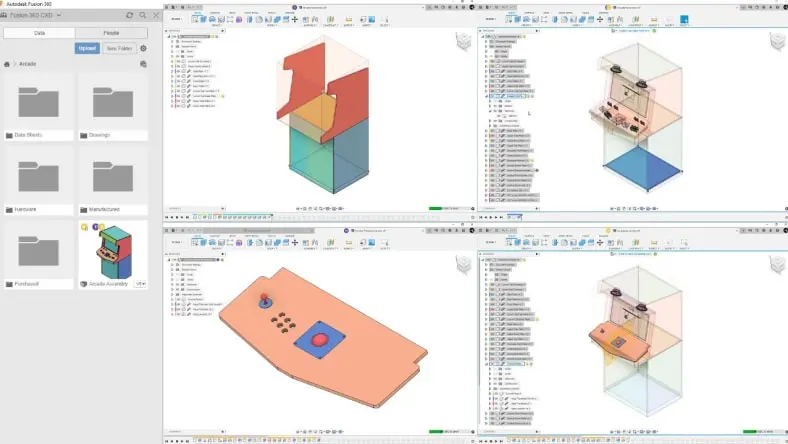Viewport: 788px width, 444px height.
Task: Click the Inspect icon in the transparent cabinet window
Action: (654, 19)
